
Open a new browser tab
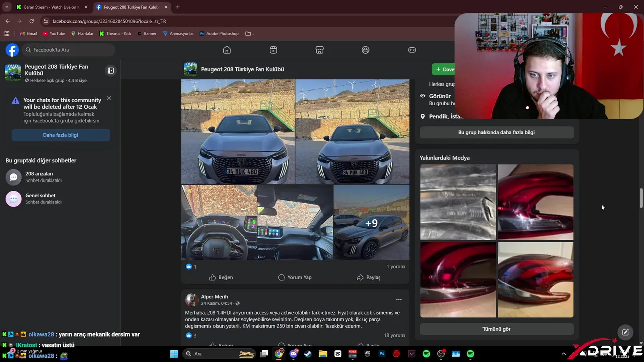pyautogui.click(x=178, y=7)
